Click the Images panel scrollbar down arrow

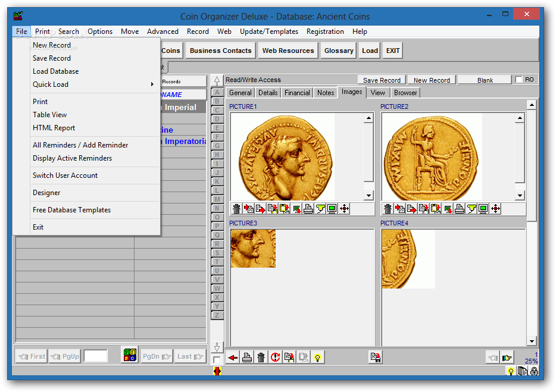[x=532, y=341]
